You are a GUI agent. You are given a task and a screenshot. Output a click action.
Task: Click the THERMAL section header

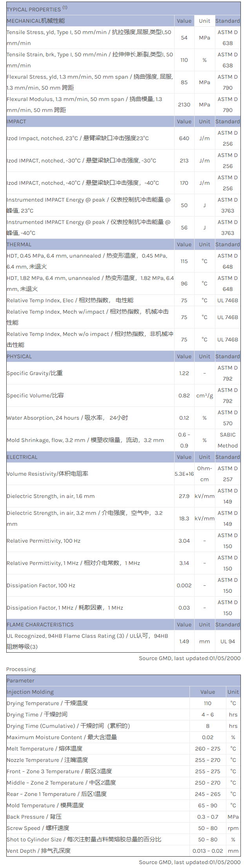[19, 244]
